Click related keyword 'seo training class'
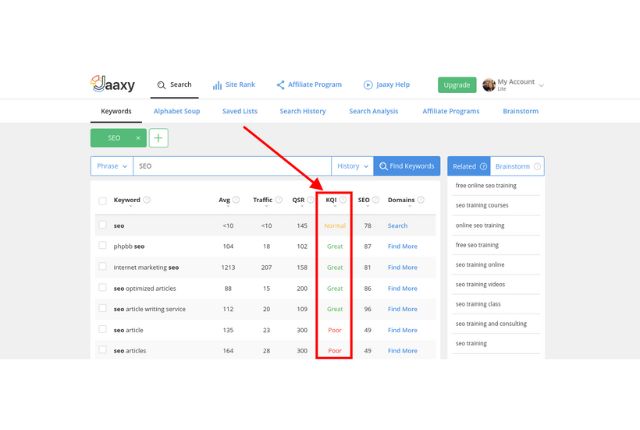 [x=478, y=304]
